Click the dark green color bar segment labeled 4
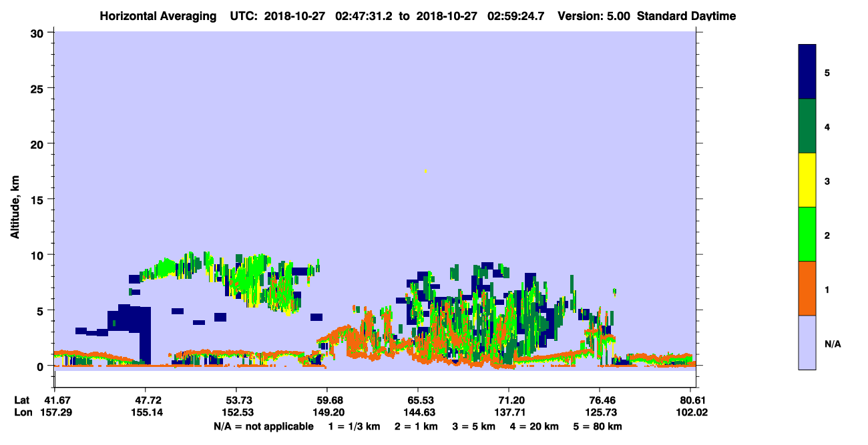This screenshot has height=445, width=868. coord(807,126)
